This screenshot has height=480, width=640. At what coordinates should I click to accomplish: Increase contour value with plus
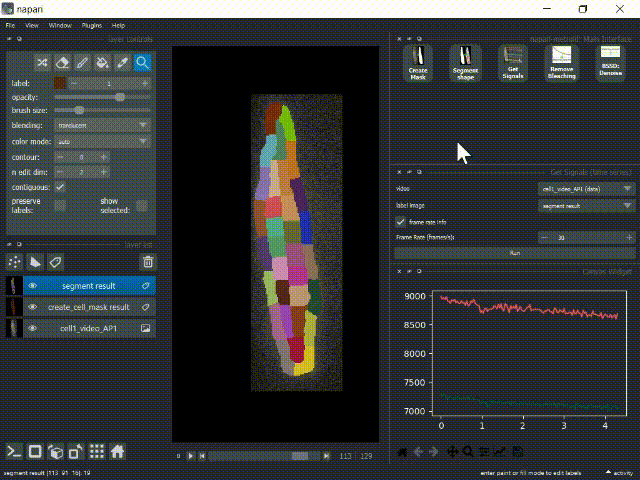(104, 157)
